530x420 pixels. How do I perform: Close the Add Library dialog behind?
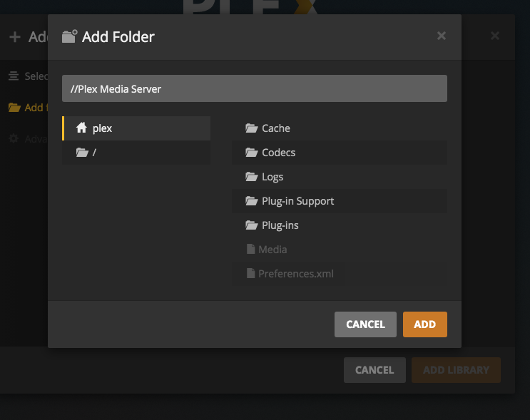coord(495,36)
